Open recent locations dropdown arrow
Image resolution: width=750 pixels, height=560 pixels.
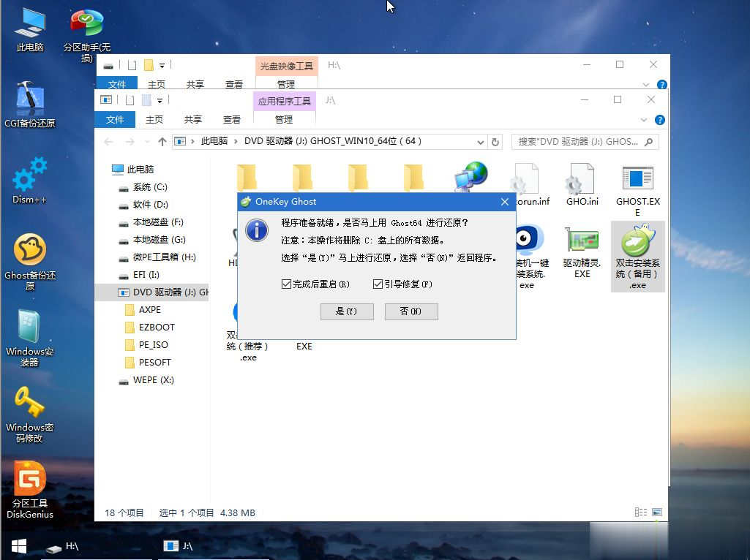click(x=147, y=142)
